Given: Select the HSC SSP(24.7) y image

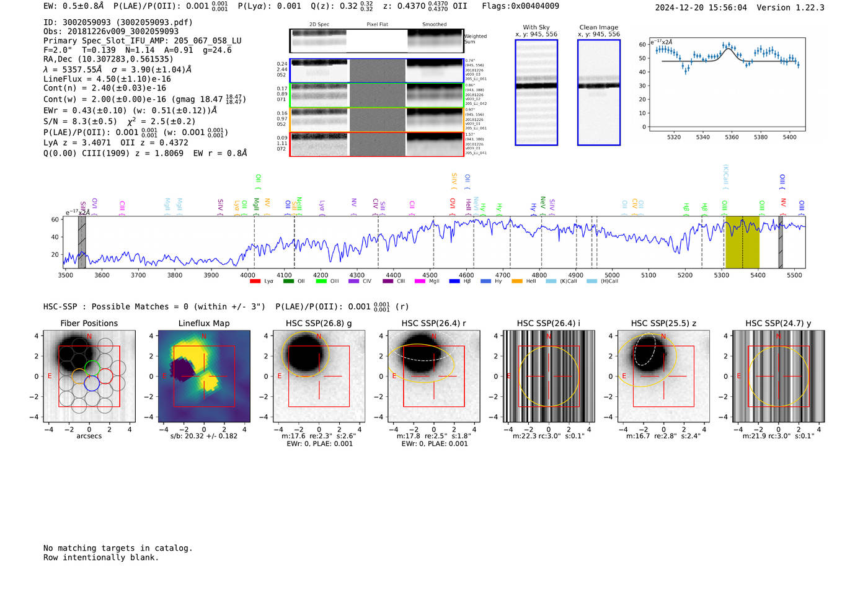Looking at the screenshot, I should [779, 376].
